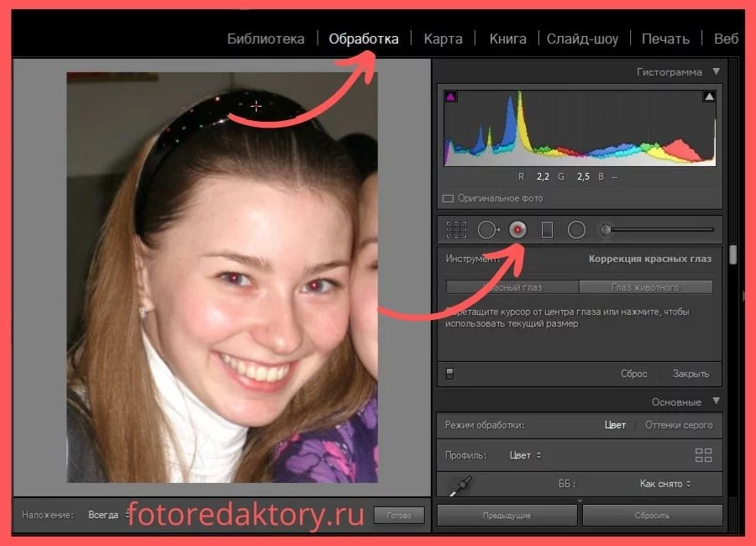
Task: Click the Сбросить button
Action: [652, 515]
